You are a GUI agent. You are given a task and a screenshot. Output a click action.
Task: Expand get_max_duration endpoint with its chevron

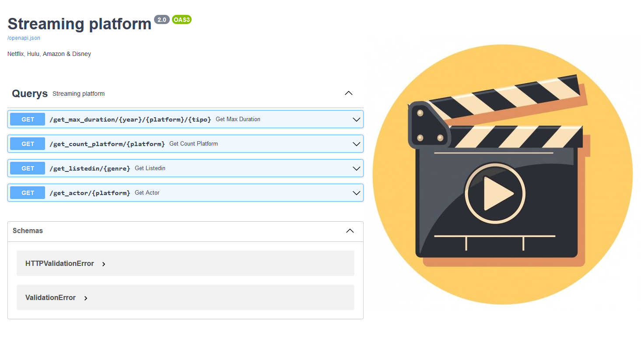[356, 119]
